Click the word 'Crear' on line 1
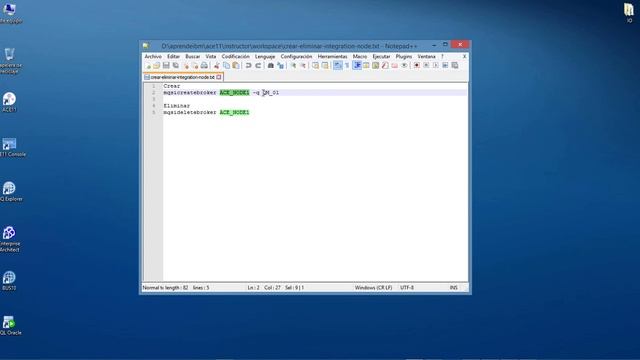 pos(172,86)
